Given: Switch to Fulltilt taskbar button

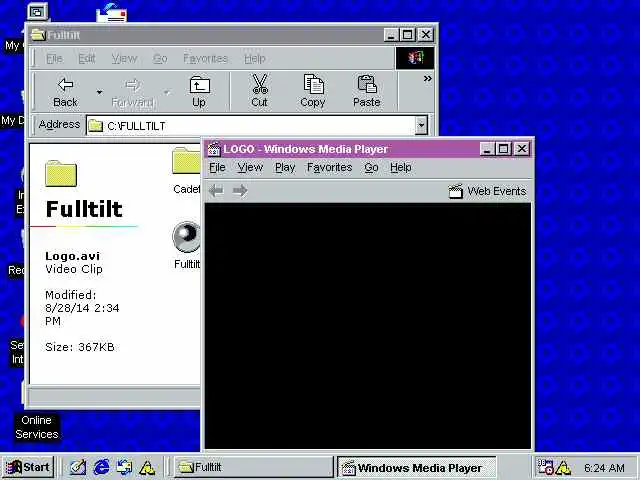Looking at the screenshot, I should [253, 467].
